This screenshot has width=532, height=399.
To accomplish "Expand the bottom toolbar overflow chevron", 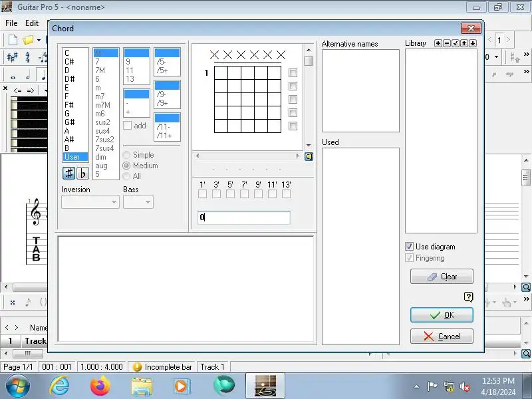I will 526,299.
